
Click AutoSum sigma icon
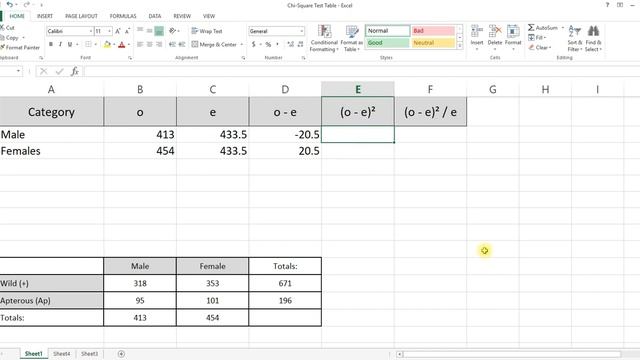(531, 28)
